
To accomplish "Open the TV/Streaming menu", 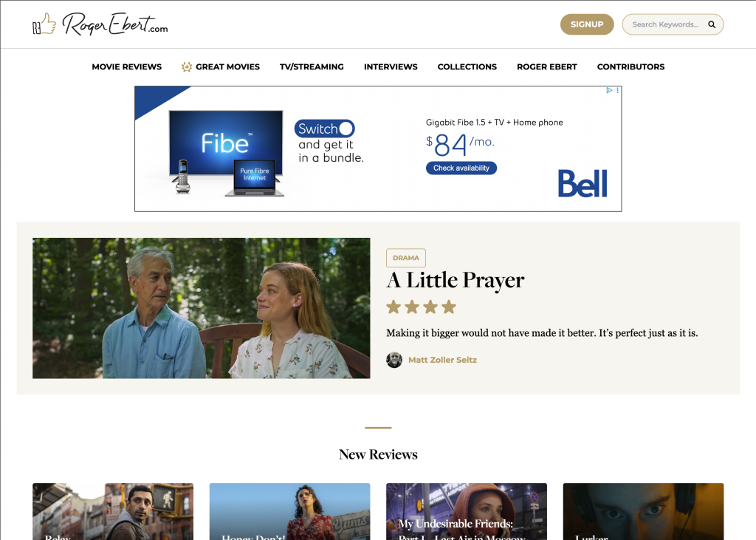I will click(x=312, y=66).
